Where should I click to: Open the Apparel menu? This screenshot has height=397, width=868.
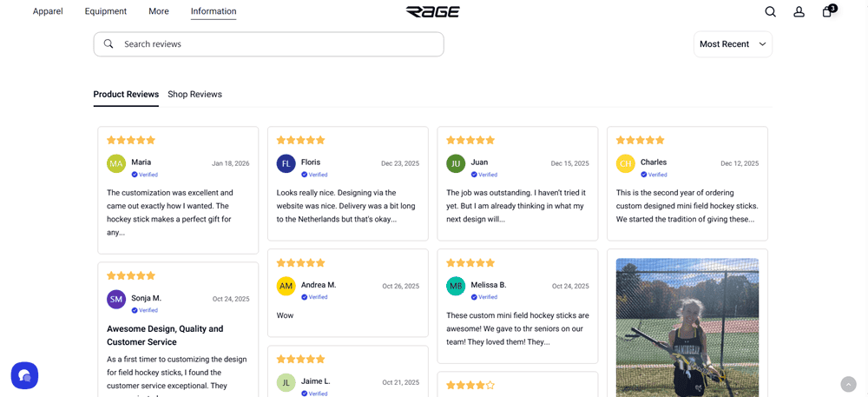[48, 11]
